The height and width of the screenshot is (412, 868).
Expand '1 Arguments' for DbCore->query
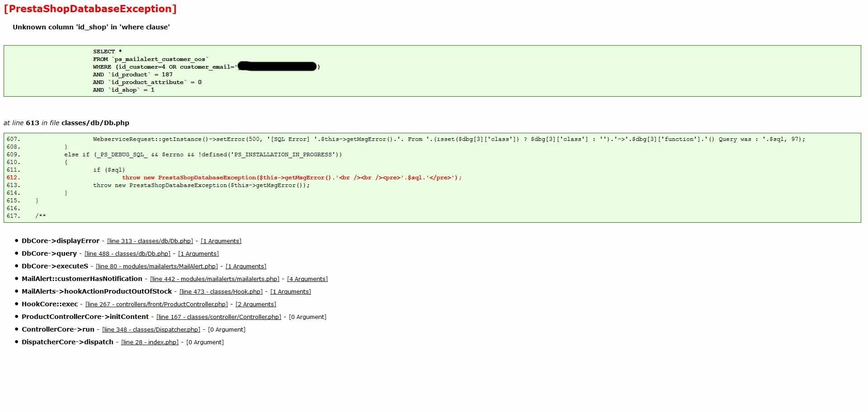[x=198, y=254]
